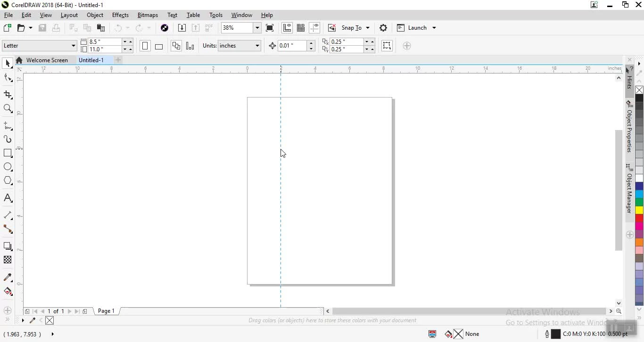Toggle Treat as filled button
Image resolution: width=644 pixels, height=342 pixels.
[387, 46]
